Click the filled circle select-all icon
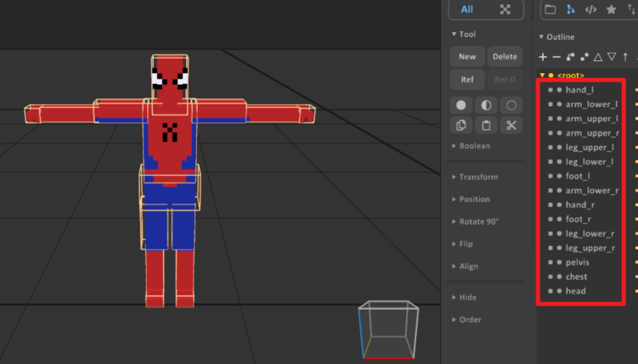Image resolution: width=638 pixels, height=364 pixels. tap(461, 105)
